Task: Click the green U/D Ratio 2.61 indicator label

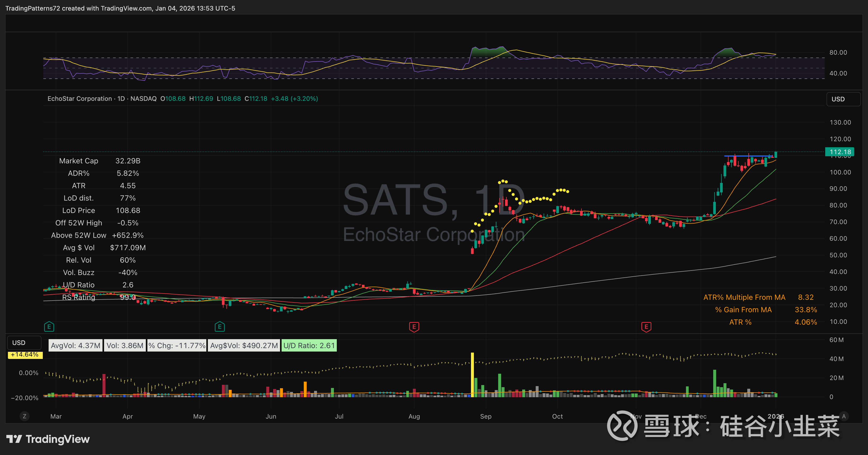Action: click(x=309, y=345)
